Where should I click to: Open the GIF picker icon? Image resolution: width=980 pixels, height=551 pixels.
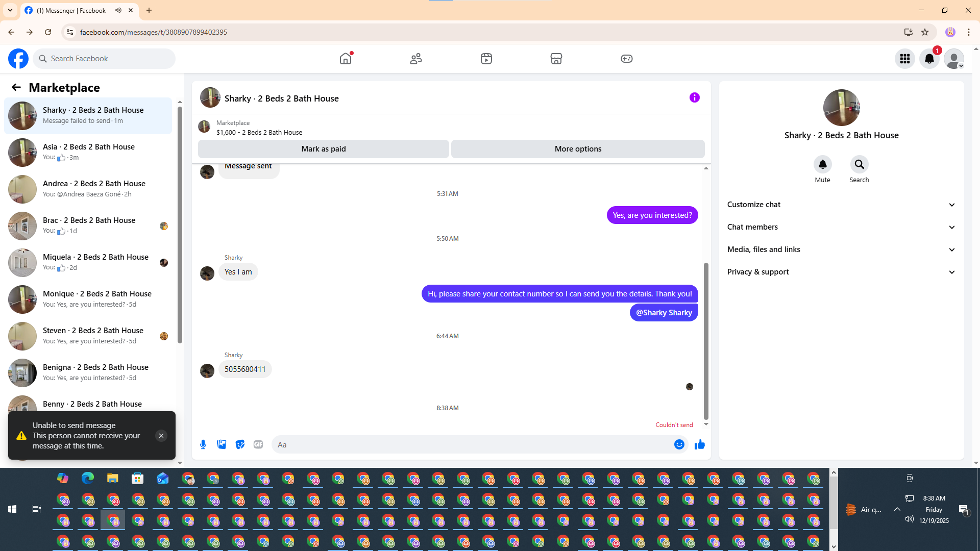(x=258, y=444)
